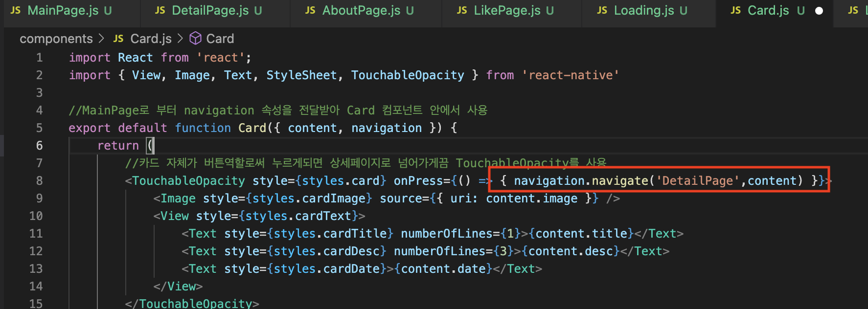Viewport: 868px width, 309px height.
Task: Click line number 6 in the gutter
Action: (x=40, y=146)
